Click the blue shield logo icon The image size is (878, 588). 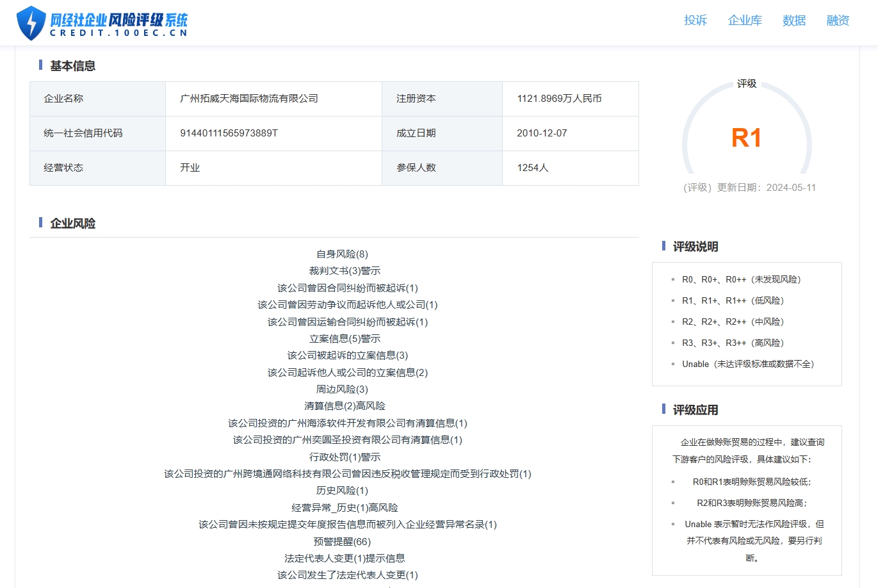[x=31, y=23]
